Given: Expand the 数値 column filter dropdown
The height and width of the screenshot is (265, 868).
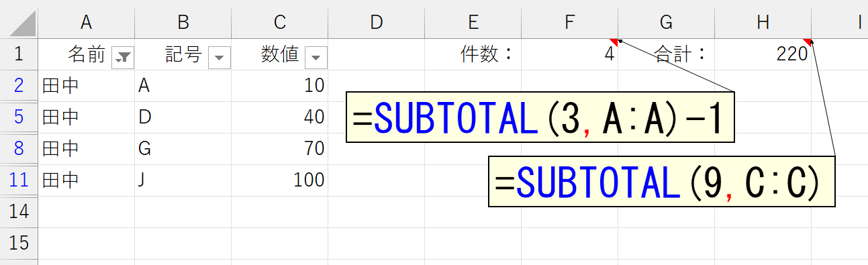Looking at the screenshot, I should coord(316,58).
